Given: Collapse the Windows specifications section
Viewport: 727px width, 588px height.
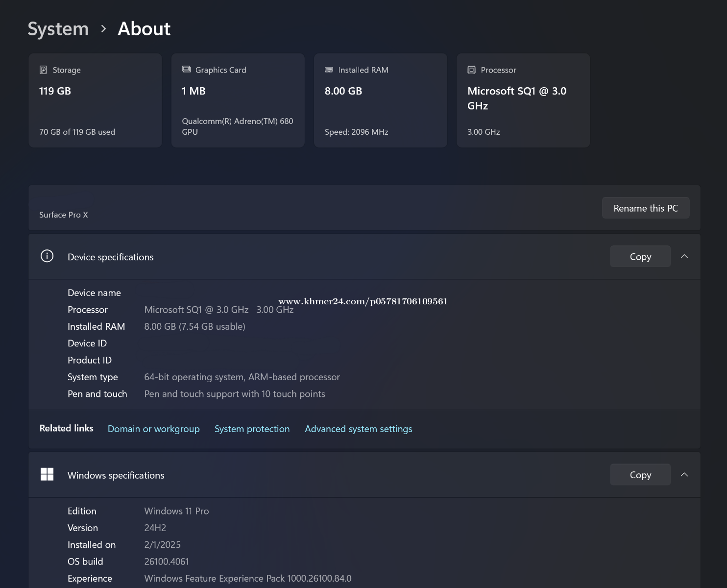Looking at the screenshot, I should click(x=684, y=474).
